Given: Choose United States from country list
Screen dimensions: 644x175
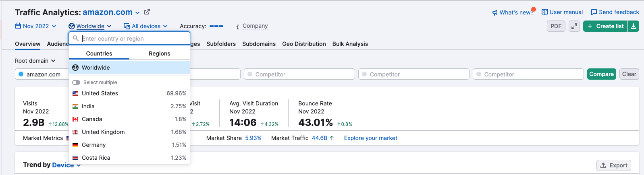Looking at the screenshot, I should point(129,93).
